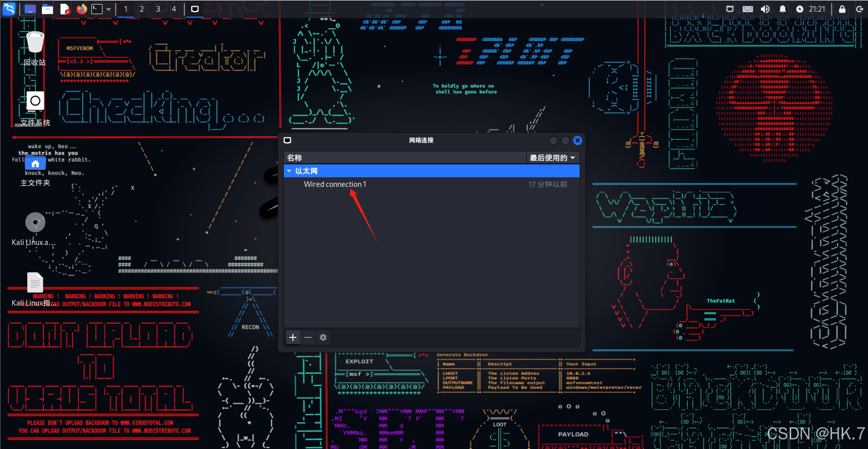Screen dimensions: 868x449
Task: Click the show desktop panel icon
Action: tap(30, 9)
